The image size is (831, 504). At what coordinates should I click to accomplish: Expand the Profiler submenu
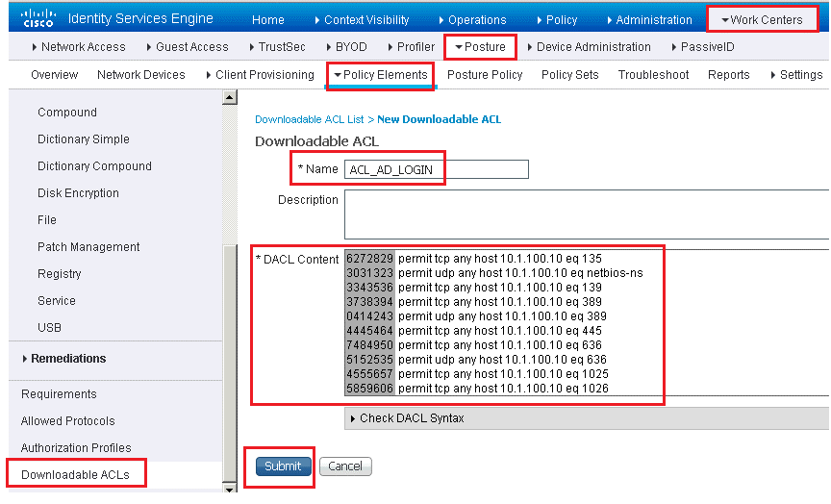(x=412, y=47)
